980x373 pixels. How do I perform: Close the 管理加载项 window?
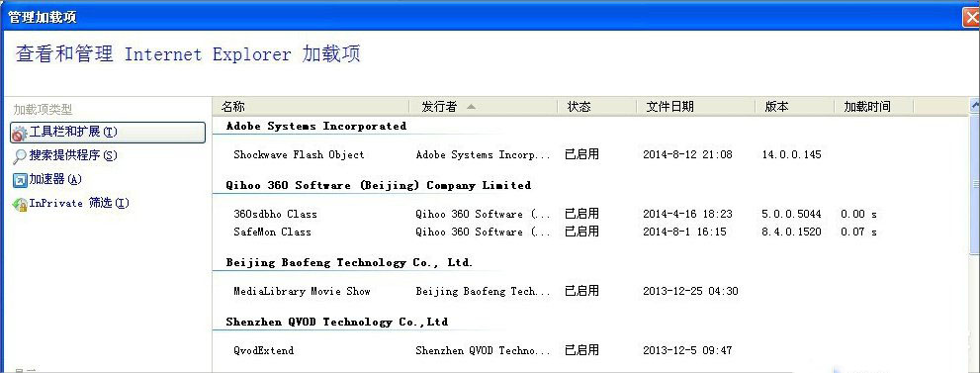click(x=971, y=17)
